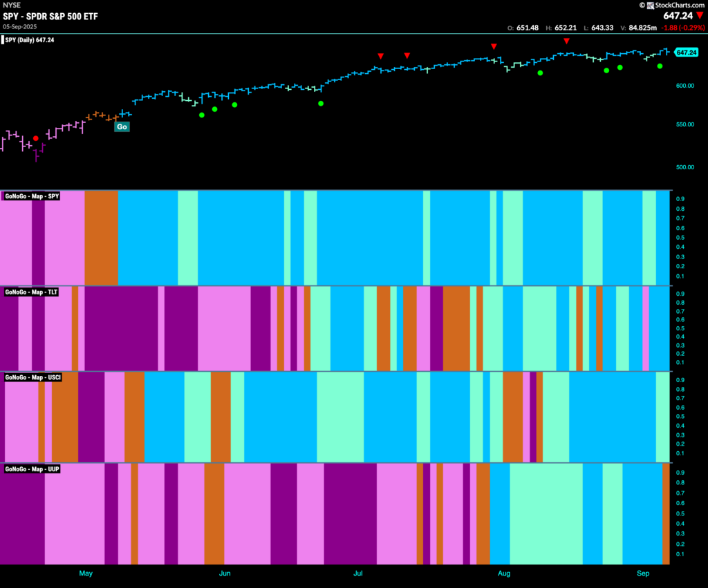708x588 pixels.
Task: Click the StockCharts.com logo icon
Action: (650, 6)
